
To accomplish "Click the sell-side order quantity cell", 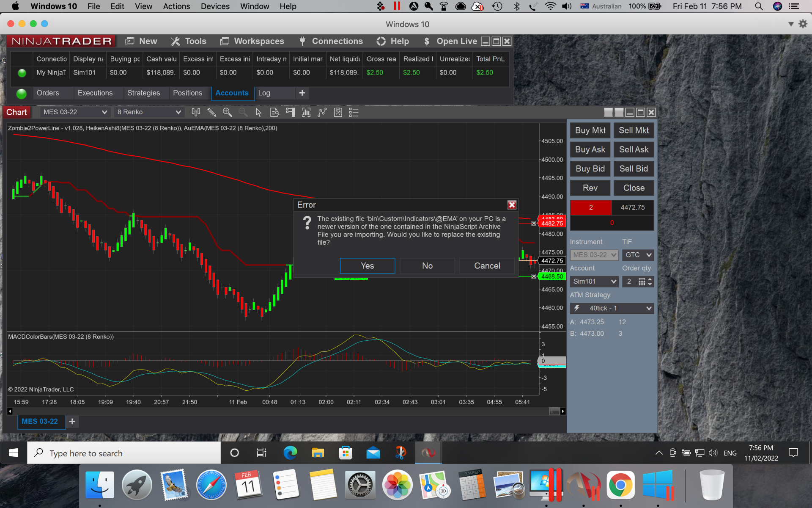I will (591, 207).
